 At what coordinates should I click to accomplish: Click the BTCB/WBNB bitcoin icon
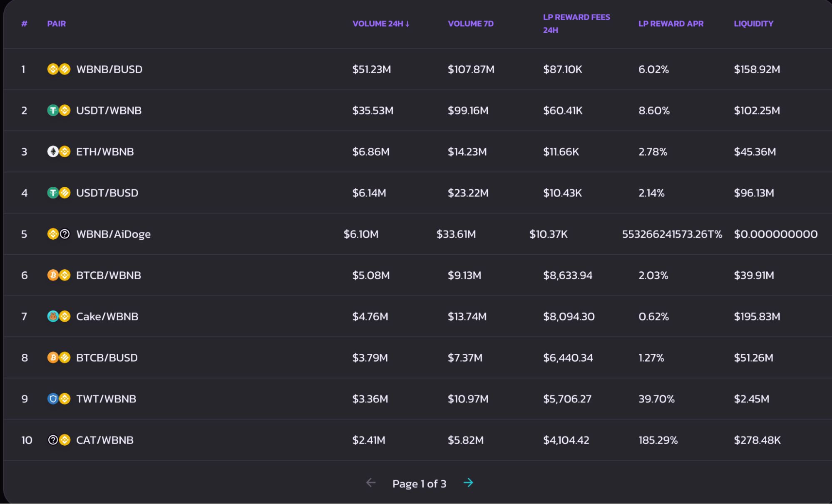tap(53, 275)
